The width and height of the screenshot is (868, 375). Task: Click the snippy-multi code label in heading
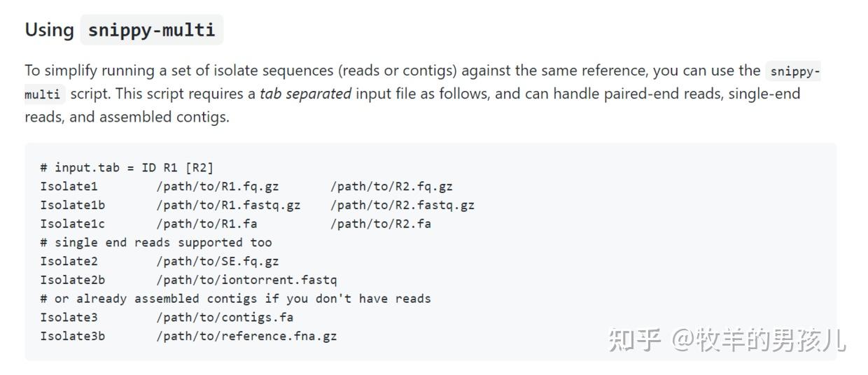tap(151, 30)
